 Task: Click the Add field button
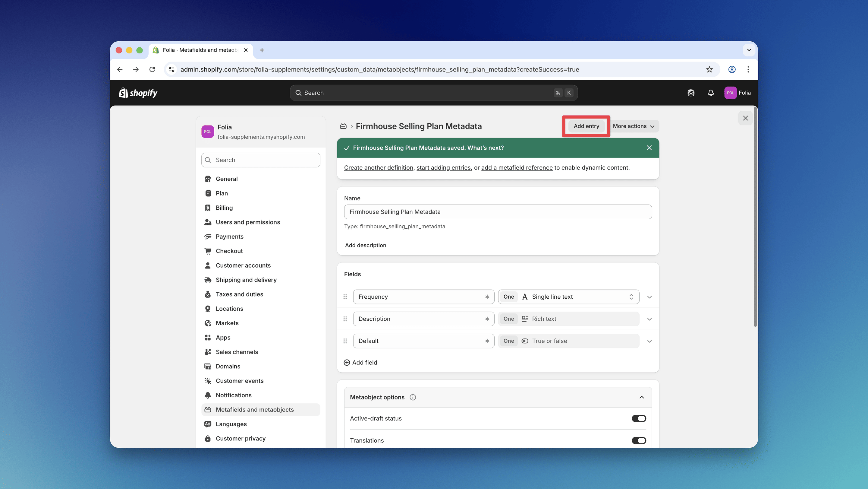coord(360,363)
